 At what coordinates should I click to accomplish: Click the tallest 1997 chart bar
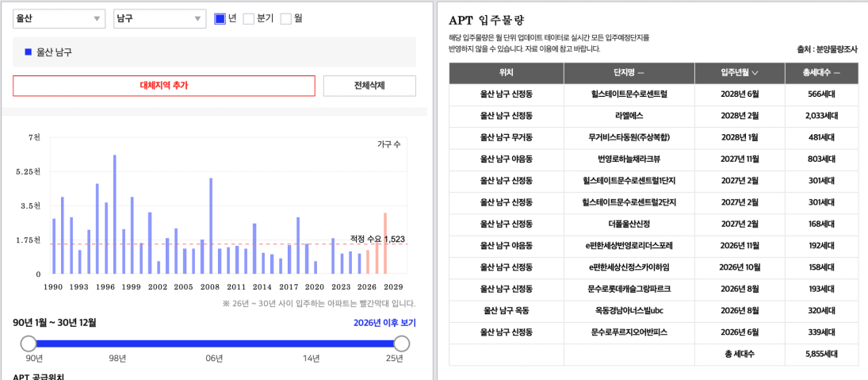click(x=115, y=214)
